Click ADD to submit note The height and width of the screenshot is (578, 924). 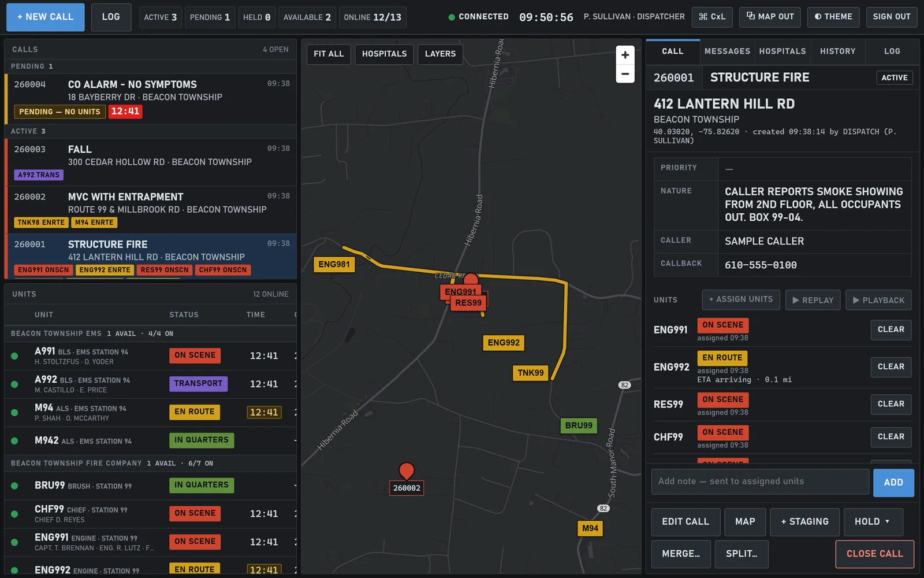pyautogui.click(x=893, y=483)
